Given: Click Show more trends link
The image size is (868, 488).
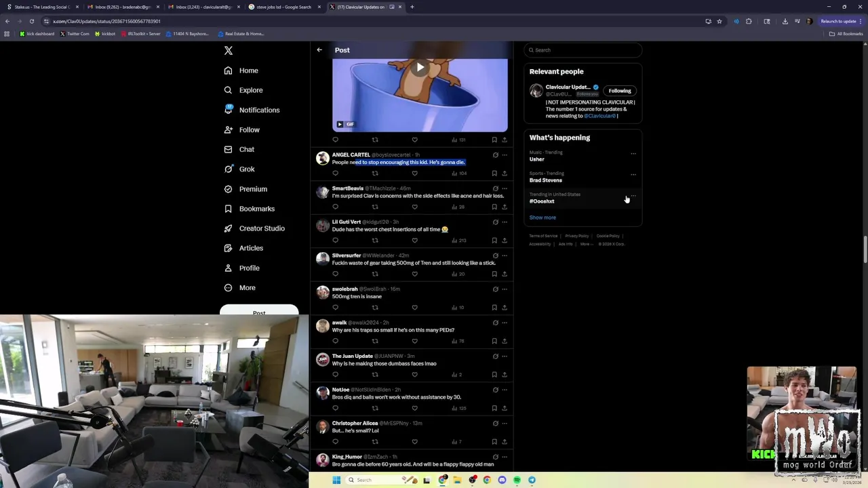Looking at the screenshot, I should pyautogui.click(x=542, y=218).
